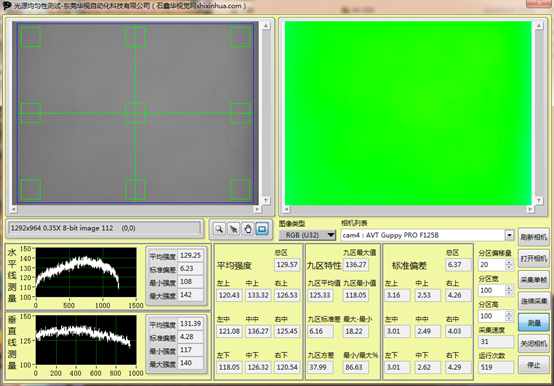The image size is (554, 386).
Task: Click the 左中 average intensity value 121.08
Action: 229,331
